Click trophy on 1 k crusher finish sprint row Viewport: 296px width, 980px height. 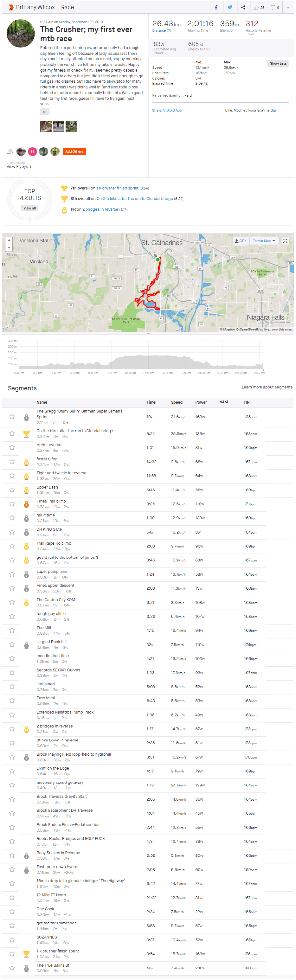[26, 954]
